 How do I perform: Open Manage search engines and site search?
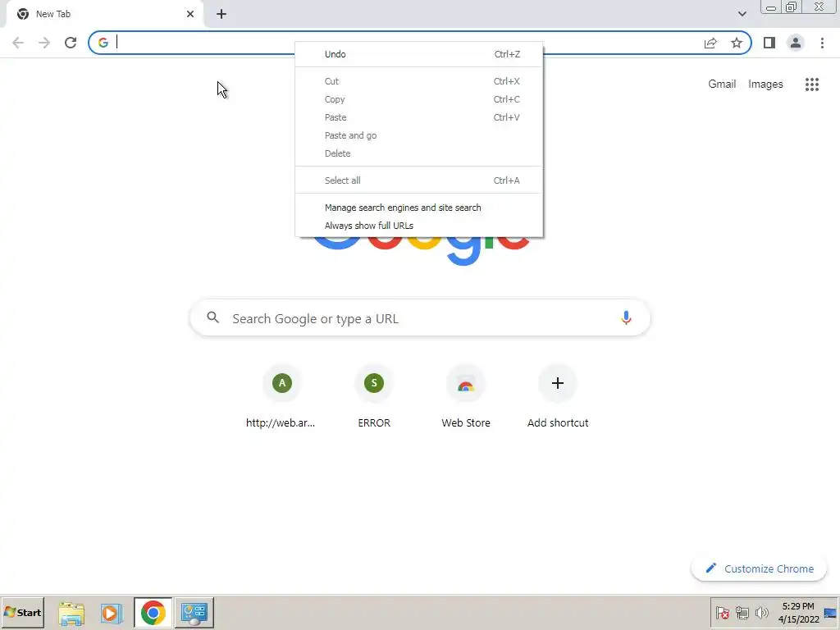(419, 208)
